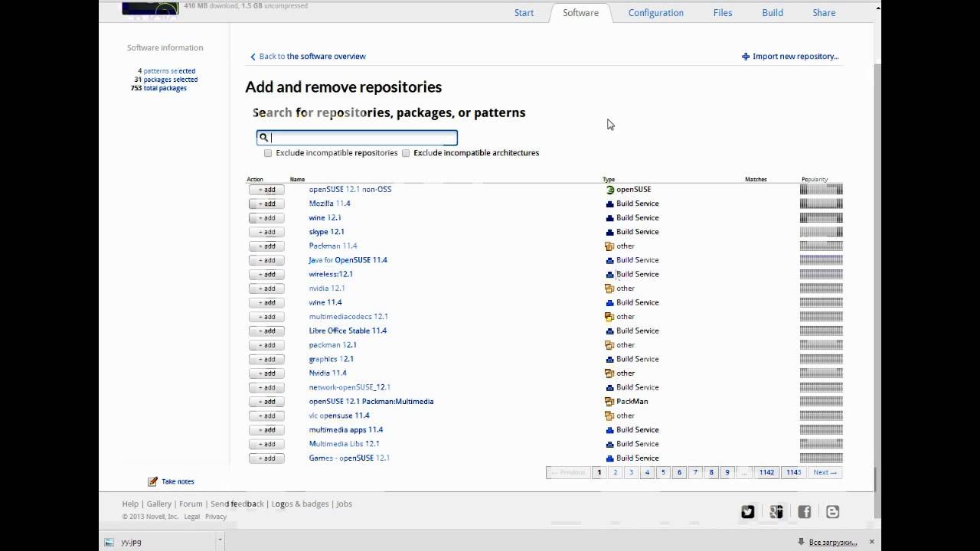The width and height of the screenshot is (980, 551).
Task: Open the network-openSUSE_12.1 repository link
Action: [350, 387]
